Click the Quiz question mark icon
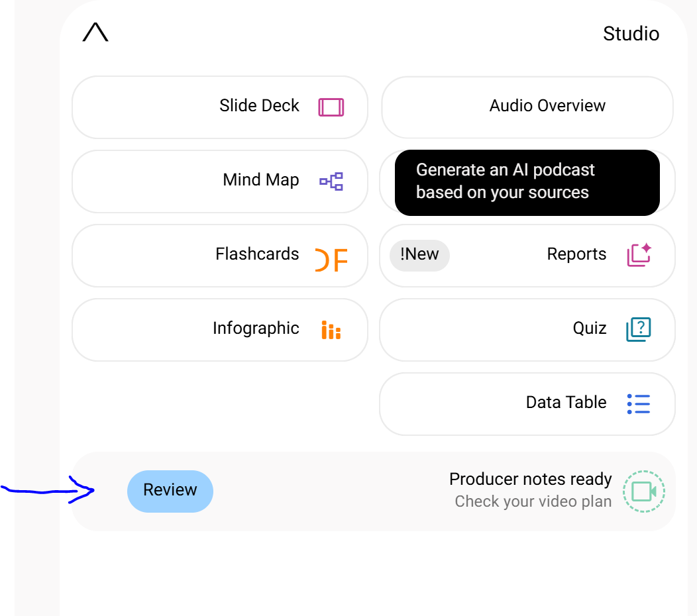Viewport: 697px width, 616px height. coord(639,329)
